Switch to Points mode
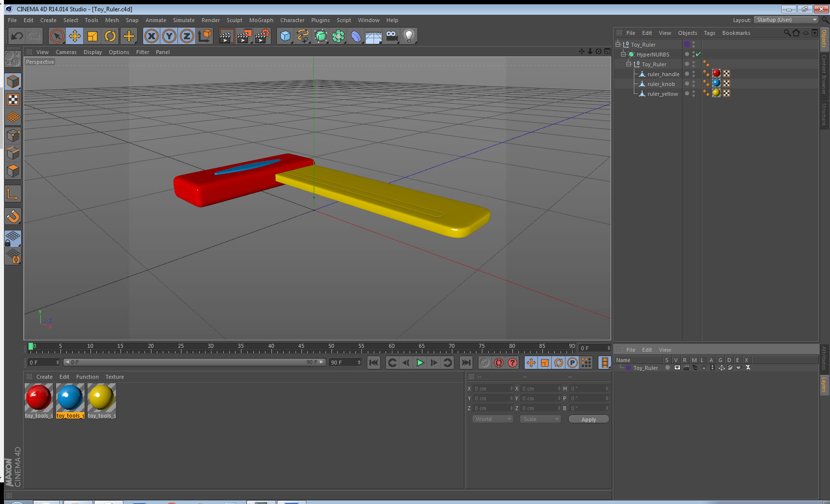 [x=13, y=135]
